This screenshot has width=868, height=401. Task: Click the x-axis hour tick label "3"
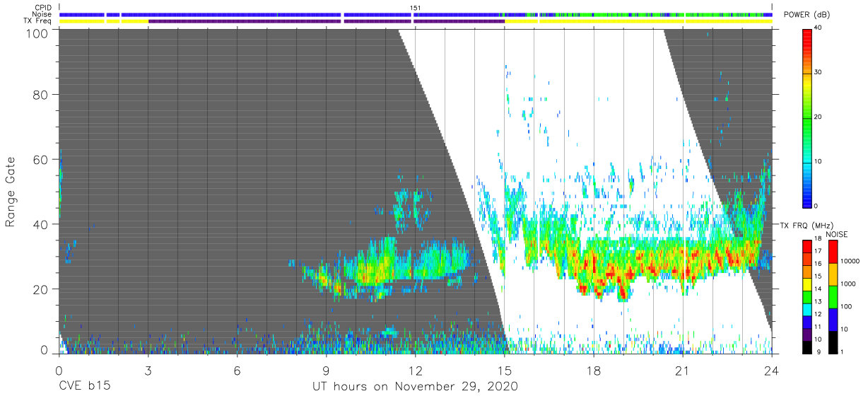[148, 371]
